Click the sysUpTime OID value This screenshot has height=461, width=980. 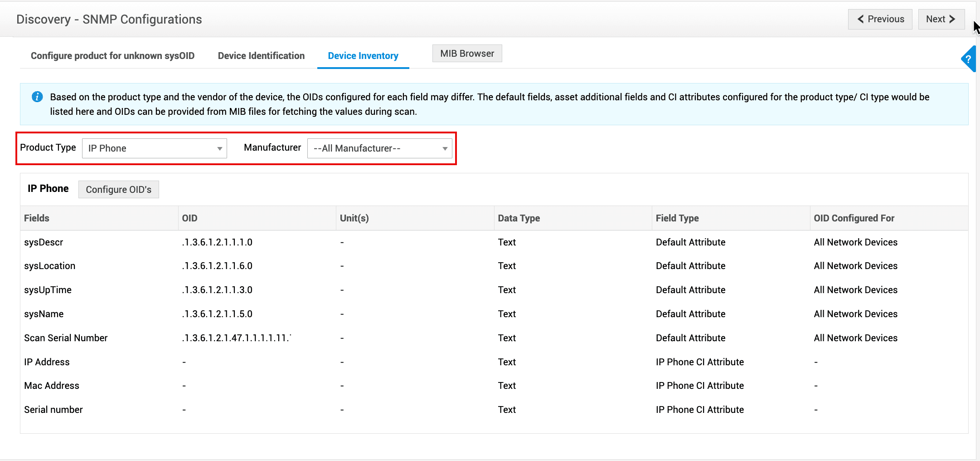(x=217, y=290)
